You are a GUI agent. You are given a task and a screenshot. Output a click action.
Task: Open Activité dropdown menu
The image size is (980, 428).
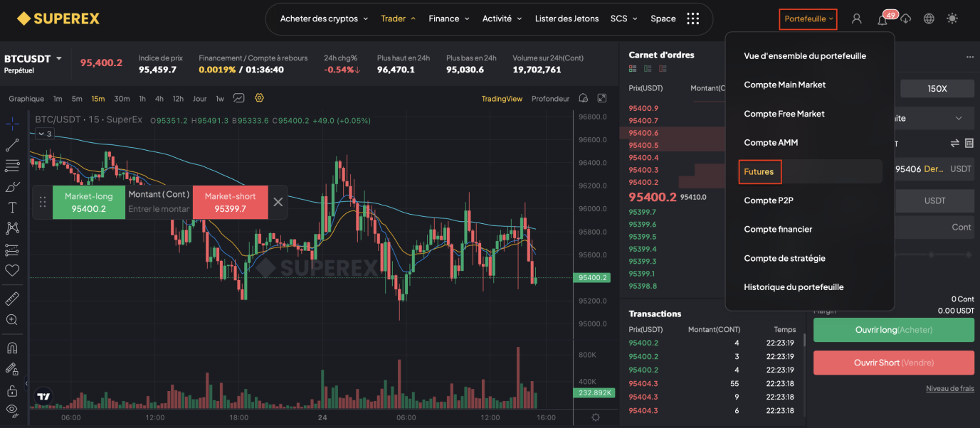pos(502,18)
